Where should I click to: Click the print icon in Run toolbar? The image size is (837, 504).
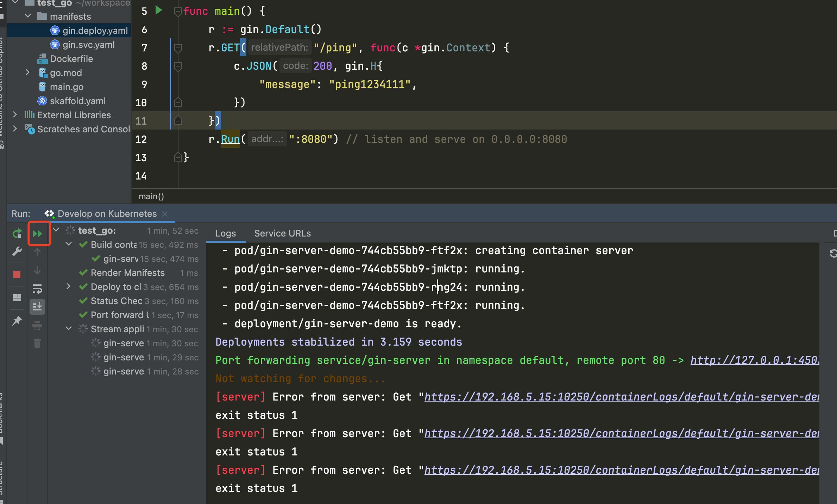[x=37, y=326]
